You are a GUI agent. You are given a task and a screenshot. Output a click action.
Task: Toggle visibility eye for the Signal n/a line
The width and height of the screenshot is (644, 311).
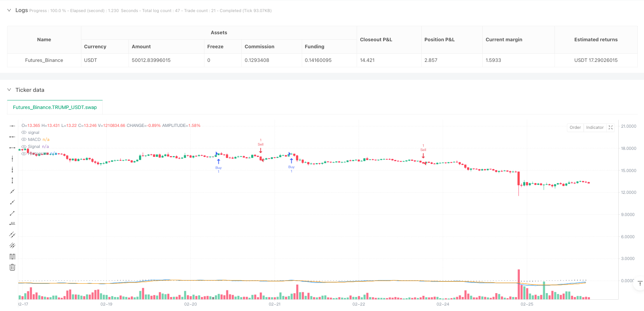click(x=24, y=146)
